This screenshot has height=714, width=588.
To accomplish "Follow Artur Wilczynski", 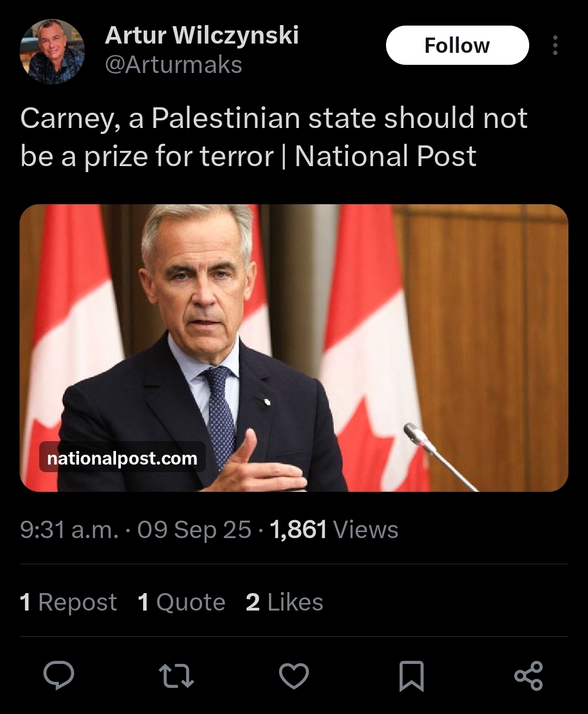I will click(457, 45).
